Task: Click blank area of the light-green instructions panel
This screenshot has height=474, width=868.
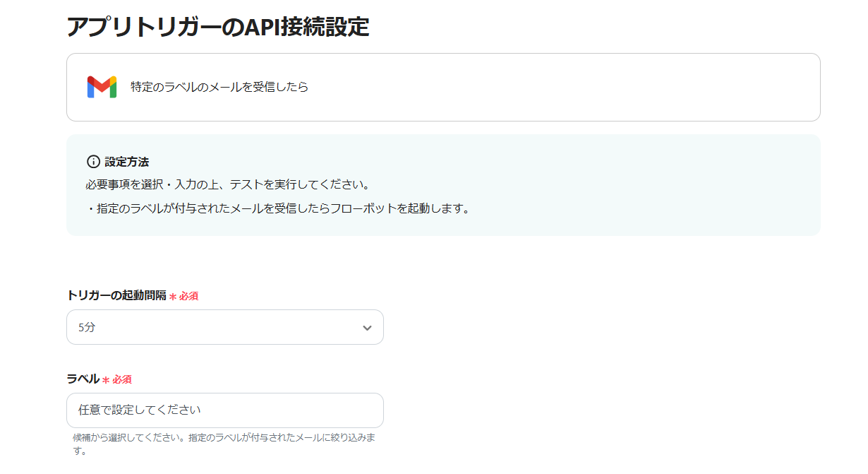Action: pos(635,185)
